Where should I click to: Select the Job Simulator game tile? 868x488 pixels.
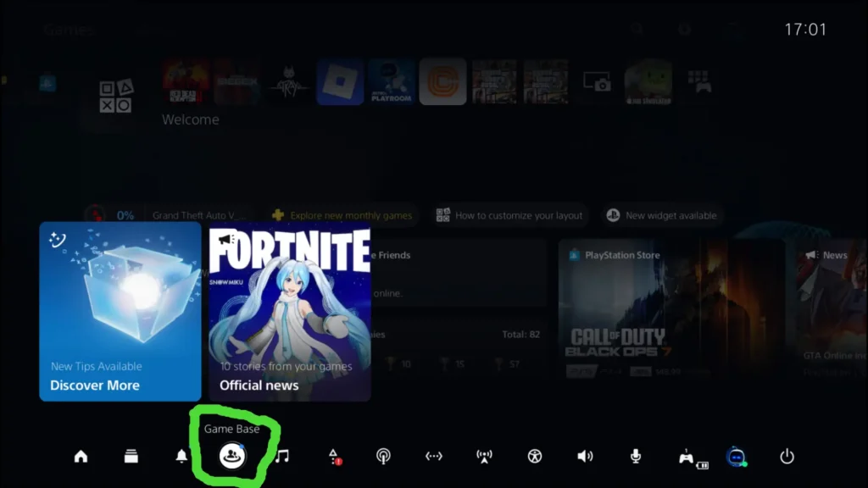pos(648,82)
